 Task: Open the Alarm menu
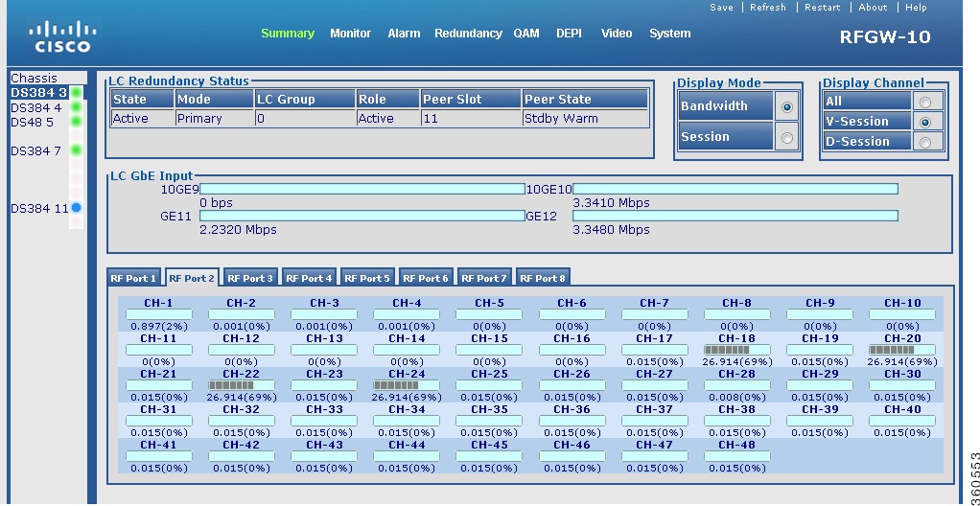404,34
